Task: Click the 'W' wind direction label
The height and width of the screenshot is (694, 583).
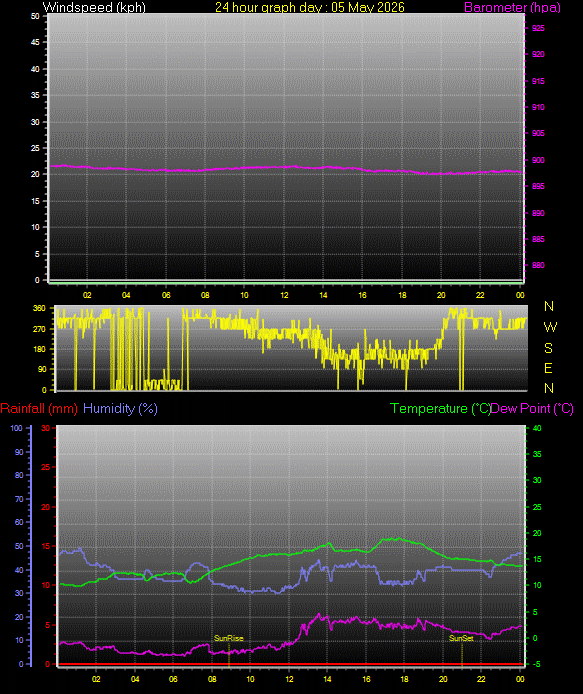Action: point(549,327)
